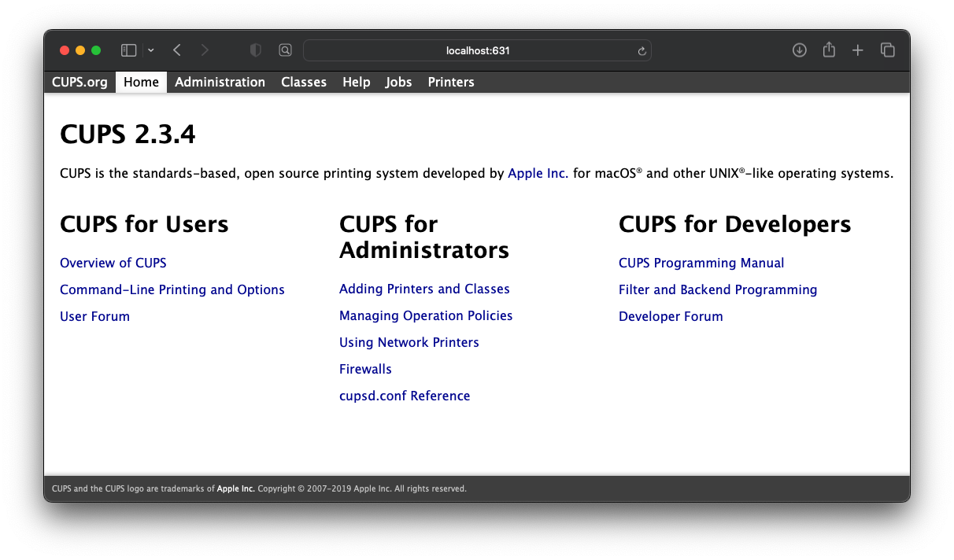The width and height of the screenshot is (954, 560).
Task: Close the window with red button
Action: [65, 50]
